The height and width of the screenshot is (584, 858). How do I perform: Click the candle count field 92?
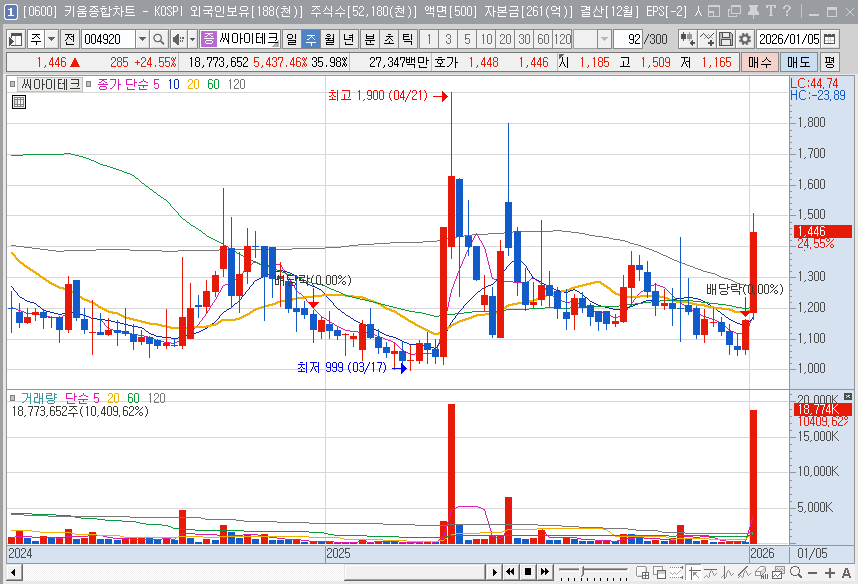pos(628,39)
